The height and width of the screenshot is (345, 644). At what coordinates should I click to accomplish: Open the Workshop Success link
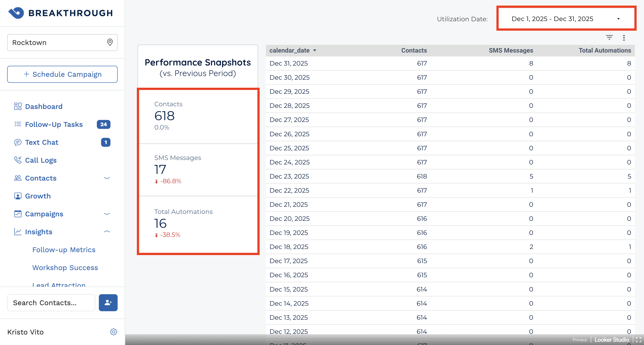click(x=65, y=267)
